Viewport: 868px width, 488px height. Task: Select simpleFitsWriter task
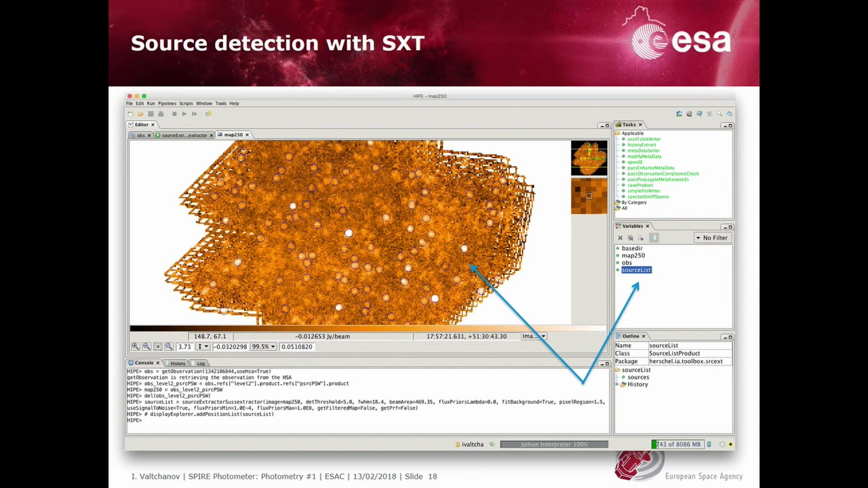pos(644,191)
